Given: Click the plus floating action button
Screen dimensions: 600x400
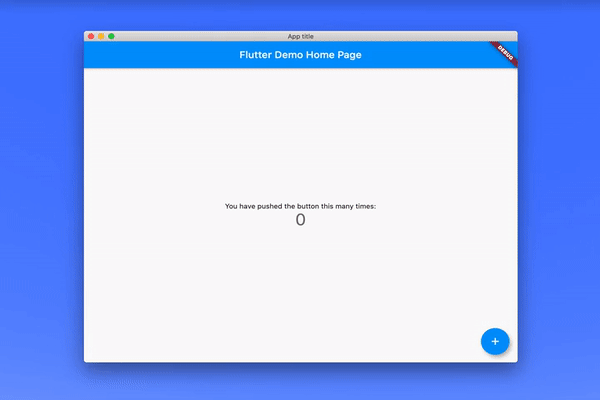Looking at the screenshot, I should [x=495, y=341].
